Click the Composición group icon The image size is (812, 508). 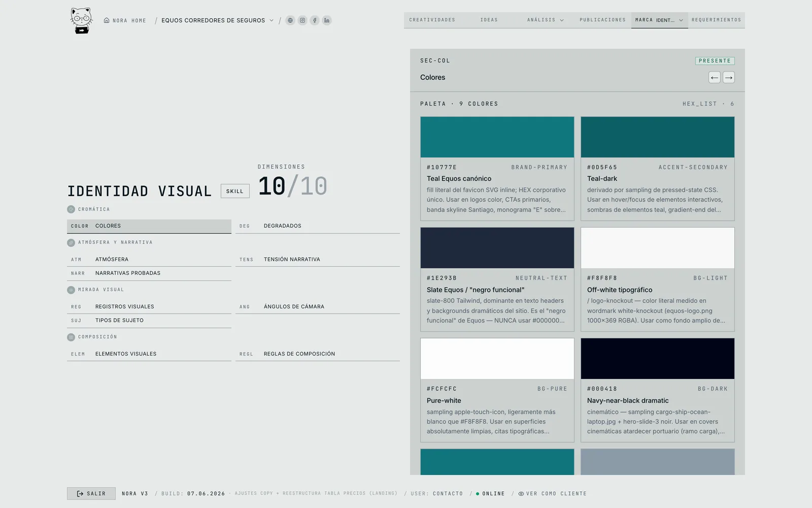tap(71, 337)
